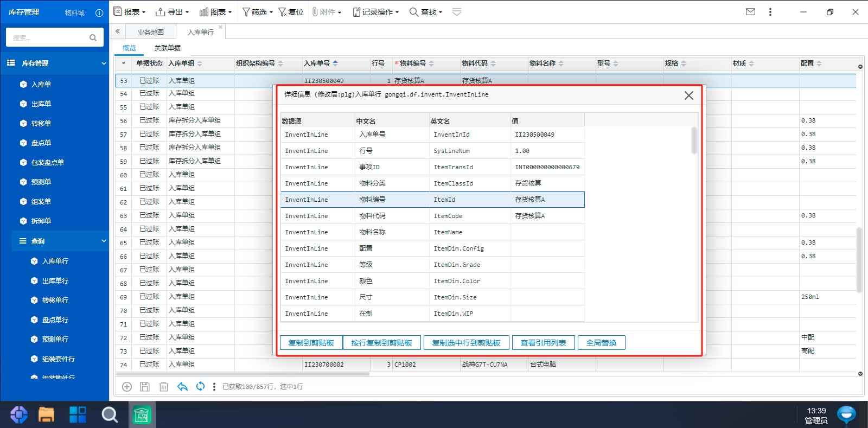The height and width of the screenshot is (428, 868).
Task: Click the green warehouse app taskbar icon
Action: (142, 415)
